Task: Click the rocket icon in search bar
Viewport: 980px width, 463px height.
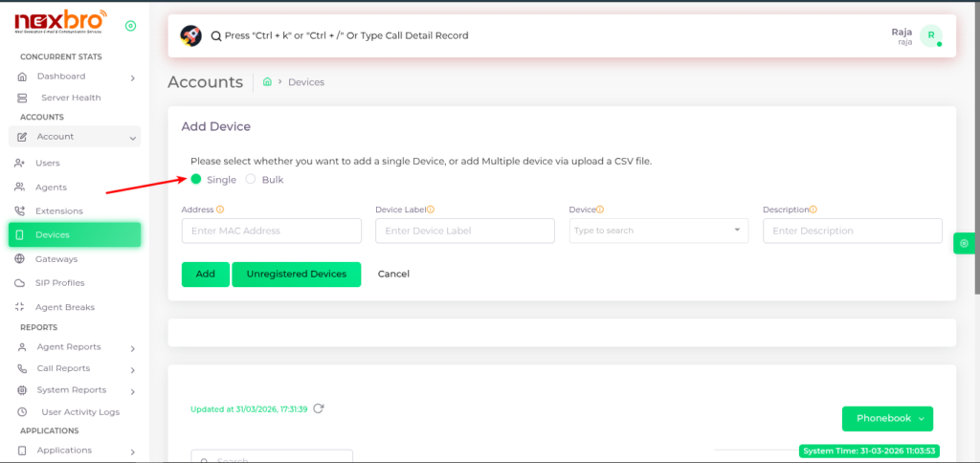Action: pyautogui.click(x=190, y=35)
